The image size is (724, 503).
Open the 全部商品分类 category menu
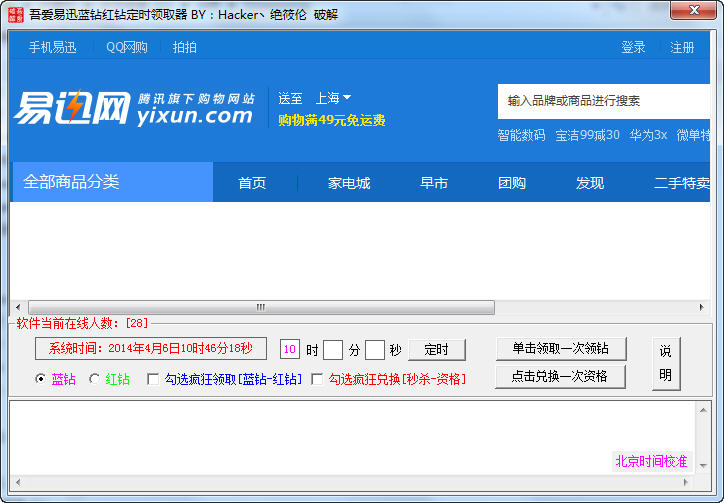pos(112,182)
